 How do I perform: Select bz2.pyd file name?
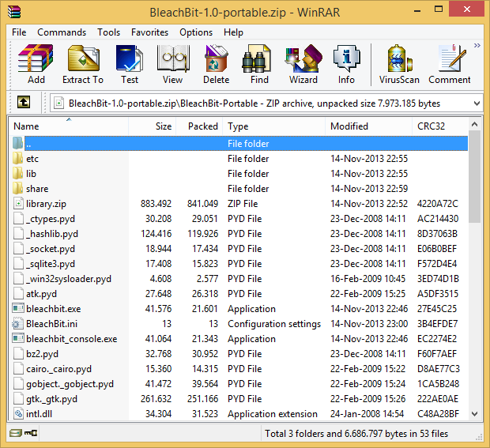(x=42, y=354)
